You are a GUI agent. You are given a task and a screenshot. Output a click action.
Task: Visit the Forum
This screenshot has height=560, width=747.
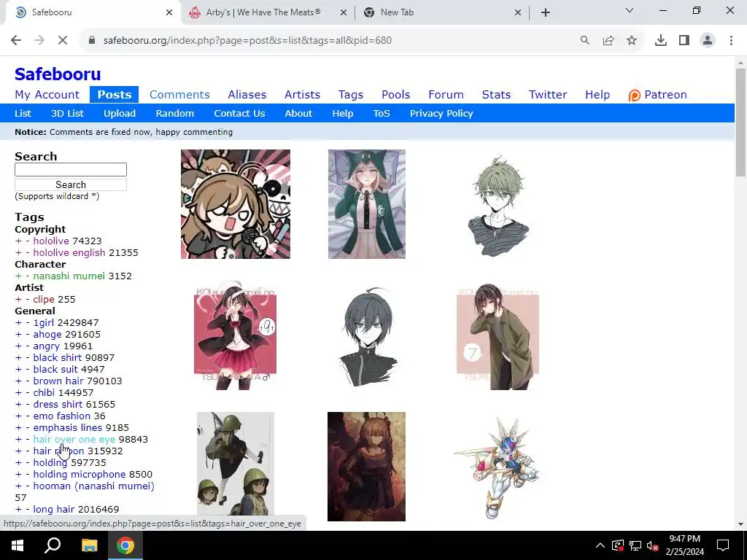tap(446, 95)
